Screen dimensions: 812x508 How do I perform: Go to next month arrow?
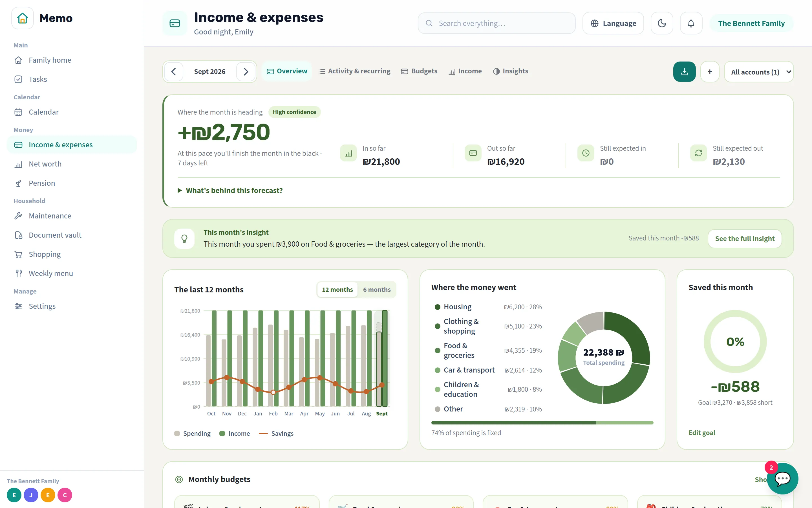coord(246,72)
